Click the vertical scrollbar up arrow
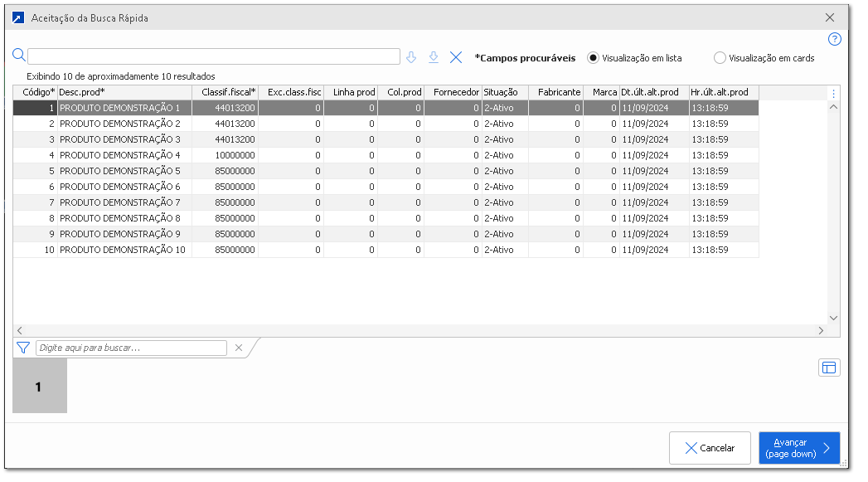The height and width of the screenshot is (482, 868). pyautogui.click(x=834, y=107)
